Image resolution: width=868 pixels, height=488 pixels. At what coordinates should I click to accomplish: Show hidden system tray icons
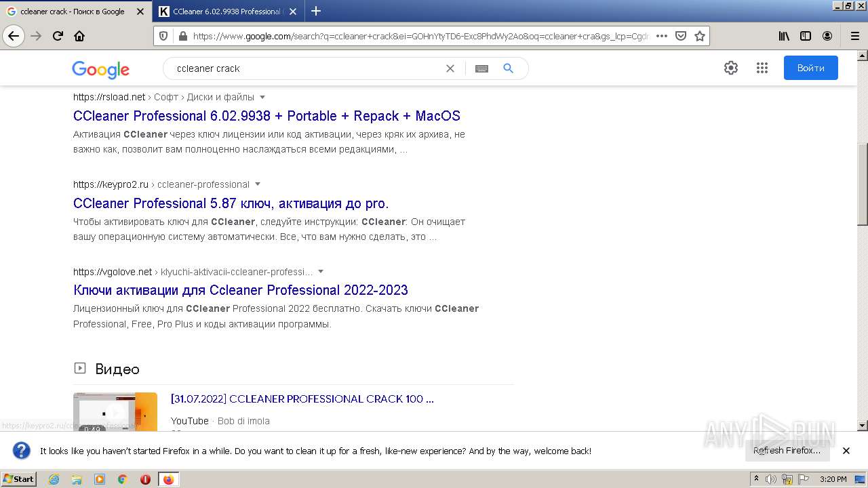coord(757,479)
